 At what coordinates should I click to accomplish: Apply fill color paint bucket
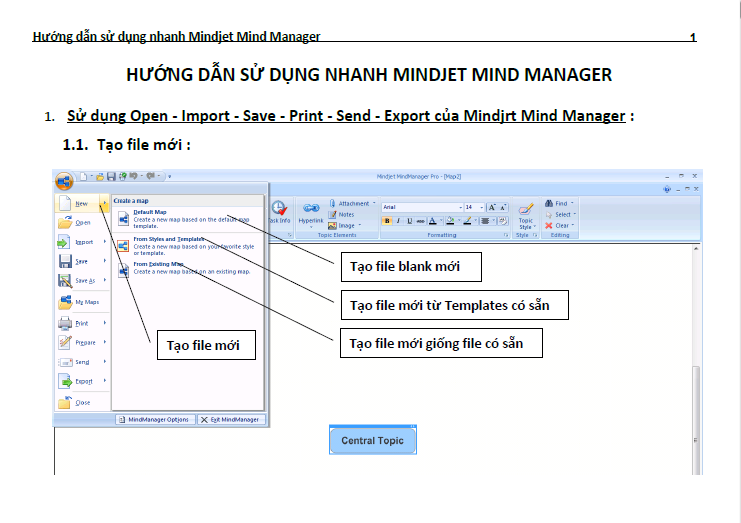click(x=450, y=221)
